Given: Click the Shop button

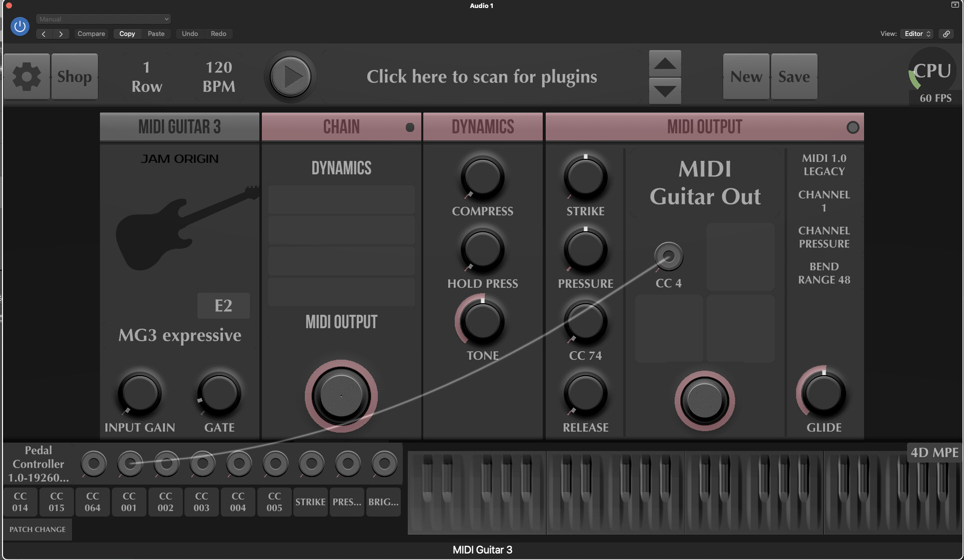Looking at the screenshot, I should click(x=74, y=76).
